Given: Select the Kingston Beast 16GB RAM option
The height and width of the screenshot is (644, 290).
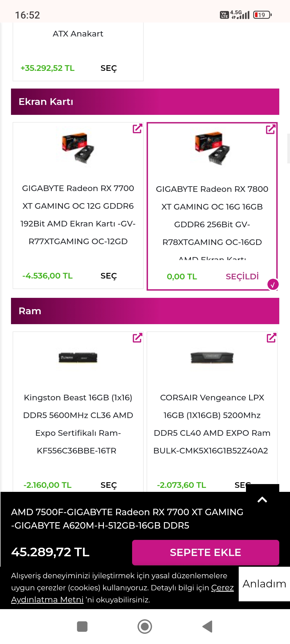Looking at the screenshot, I should (108, 485).
